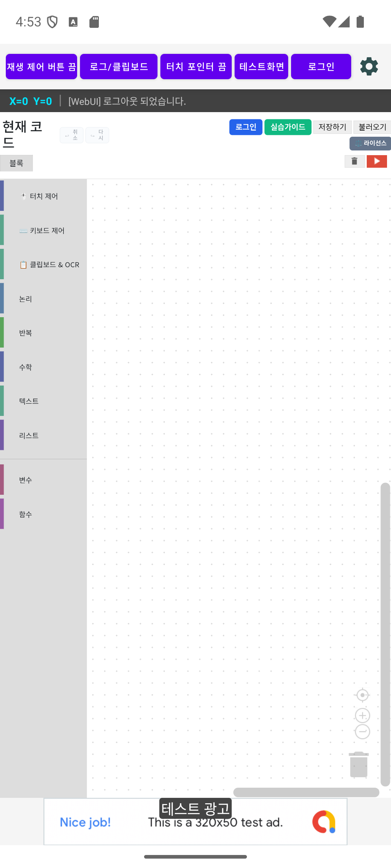Tap the blue 로그인 button
Image resolution: width=391 pixels, height=868 pixels.
[246, 127]
